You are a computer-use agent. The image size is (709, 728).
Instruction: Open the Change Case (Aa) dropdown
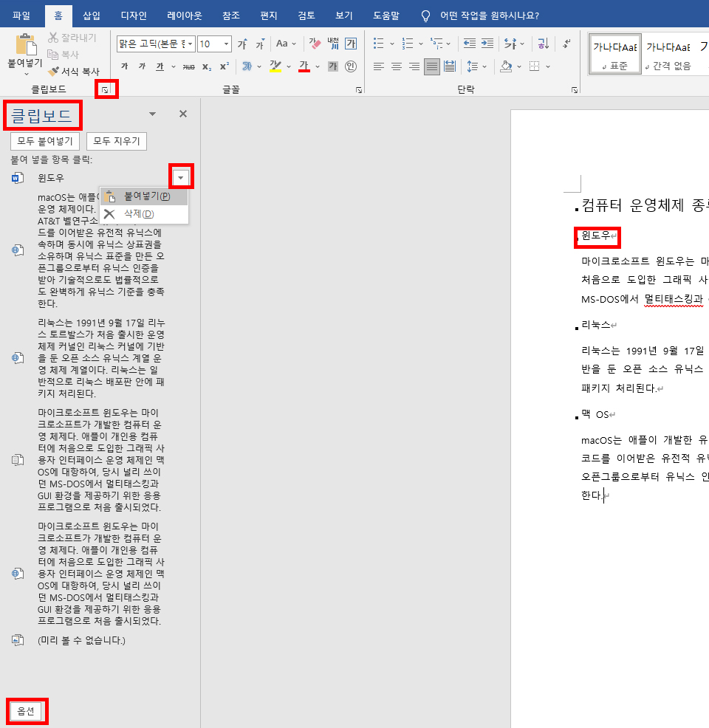click(x=286, y=44)
